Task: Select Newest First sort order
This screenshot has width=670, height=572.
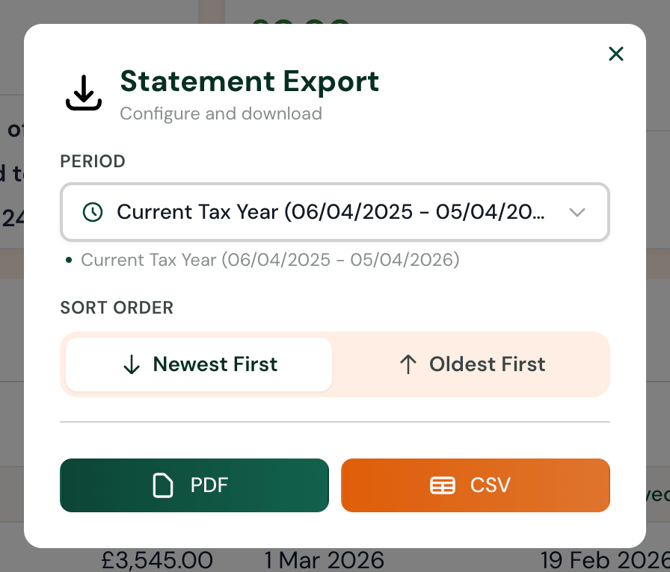Action: coord(199,365)
